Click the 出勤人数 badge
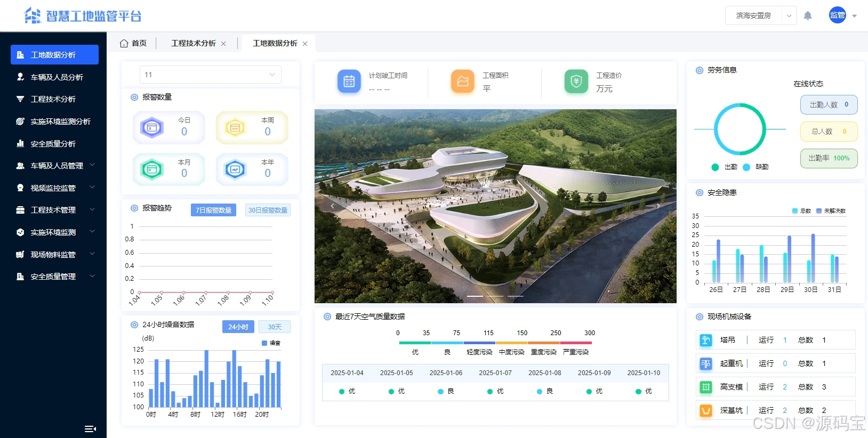This screenshot has height=438, width=868. tap(829, 104)
